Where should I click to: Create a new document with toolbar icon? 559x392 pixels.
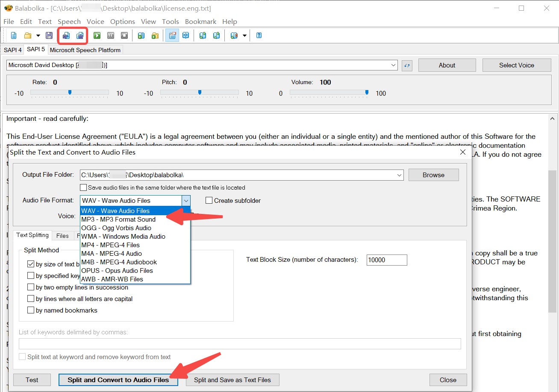point(14,35)
